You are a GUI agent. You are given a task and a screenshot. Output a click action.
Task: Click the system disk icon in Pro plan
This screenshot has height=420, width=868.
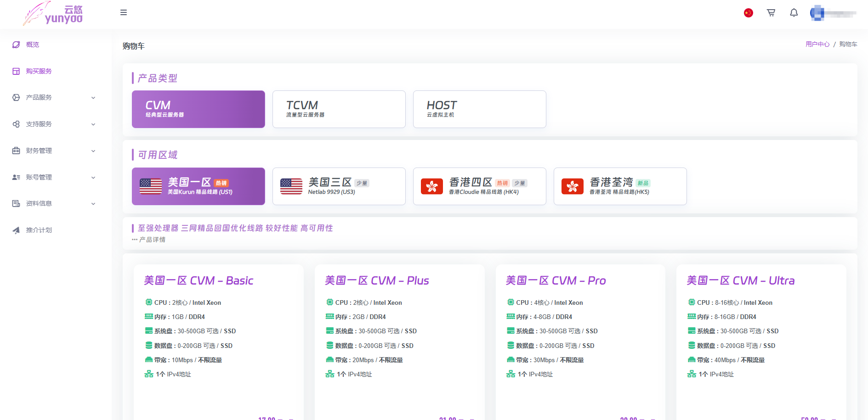tap(511, 330)
